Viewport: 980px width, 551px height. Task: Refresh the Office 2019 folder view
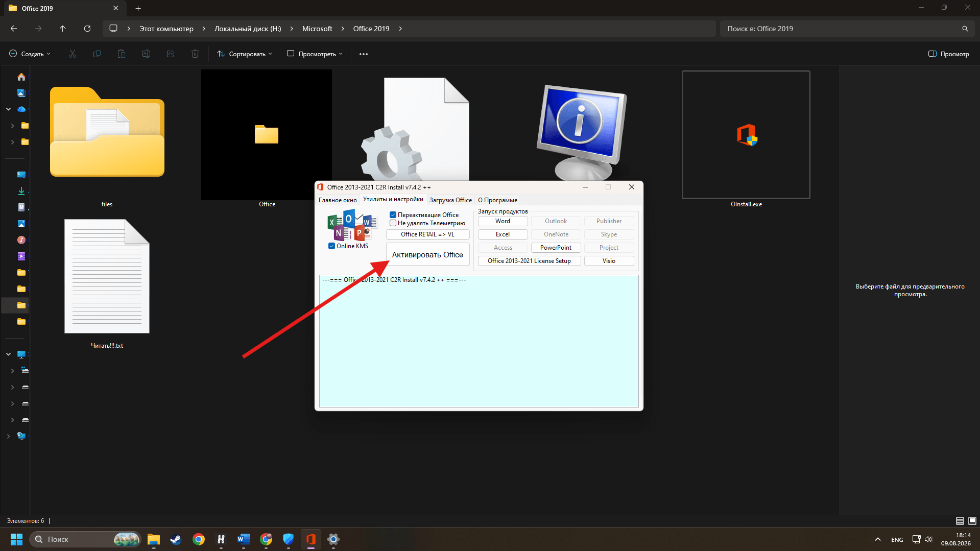click(x=87, y=29)
